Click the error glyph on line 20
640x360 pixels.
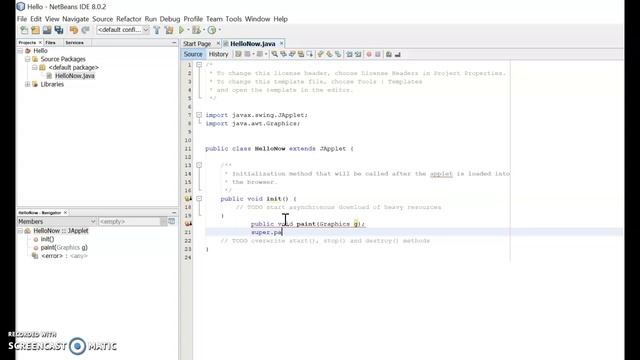click(x=188, y=224)
